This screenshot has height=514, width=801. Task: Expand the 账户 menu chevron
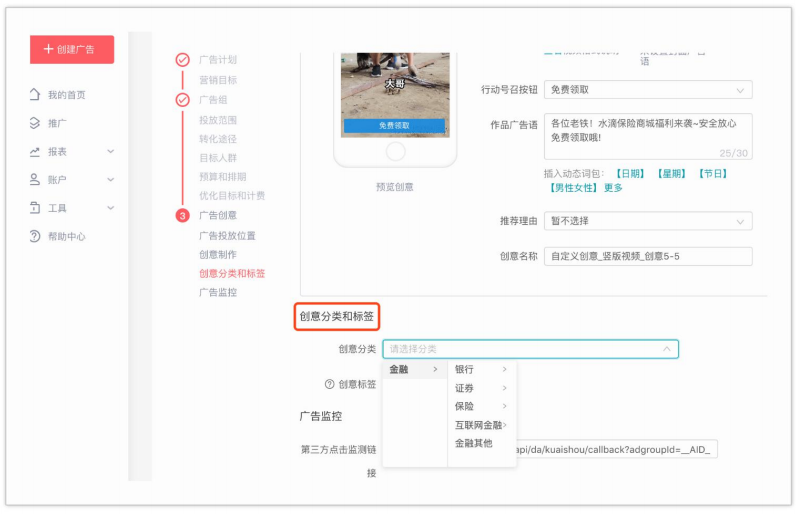click(110, 180)
